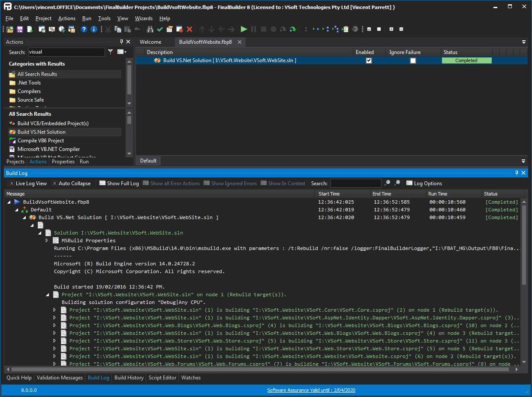The height and width of the screenshot is (397, 532).
Task: Click the red X delete action icon
Action: tap(189, 29)
